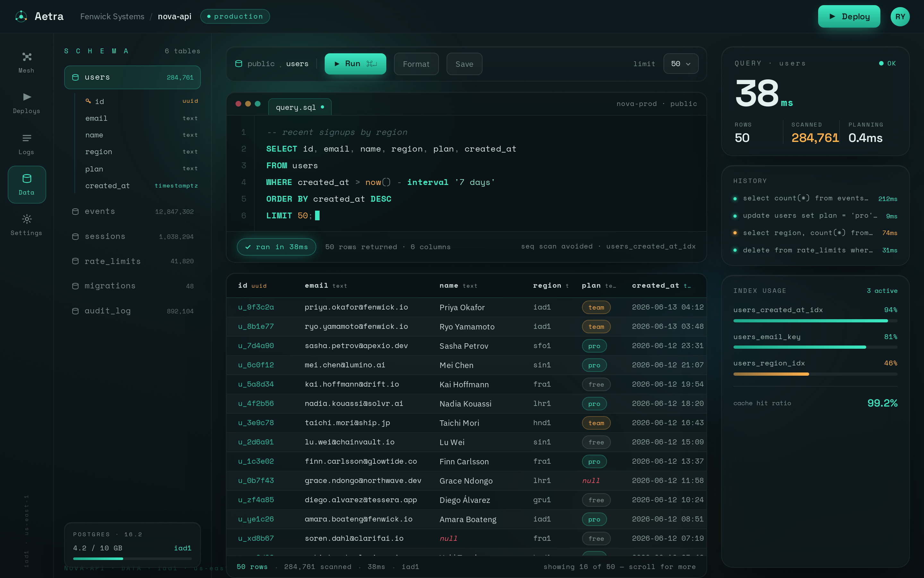Viewport: 924px width, 578px height.
Task: Click the checkmark in ran in 38ms
Action: 248,247
